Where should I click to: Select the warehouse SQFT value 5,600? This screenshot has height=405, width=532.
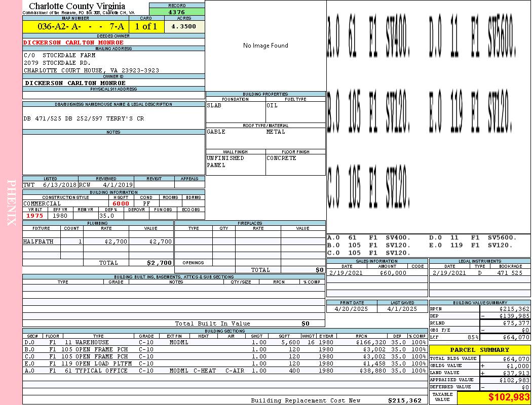click(x=290, y=343)
